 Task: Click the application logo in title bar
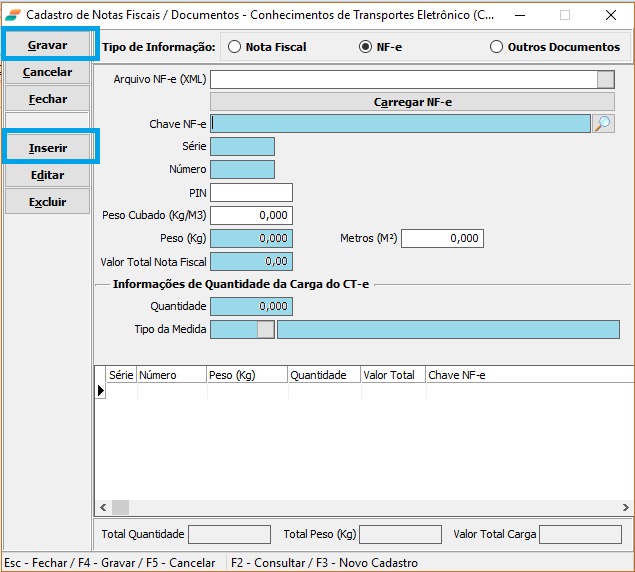[x=13, y=15]
